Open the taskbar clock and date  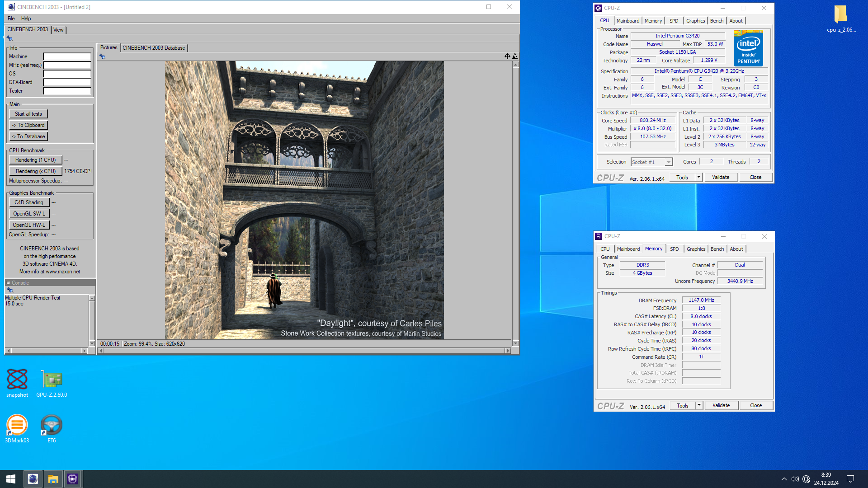[x=826, y=479]
